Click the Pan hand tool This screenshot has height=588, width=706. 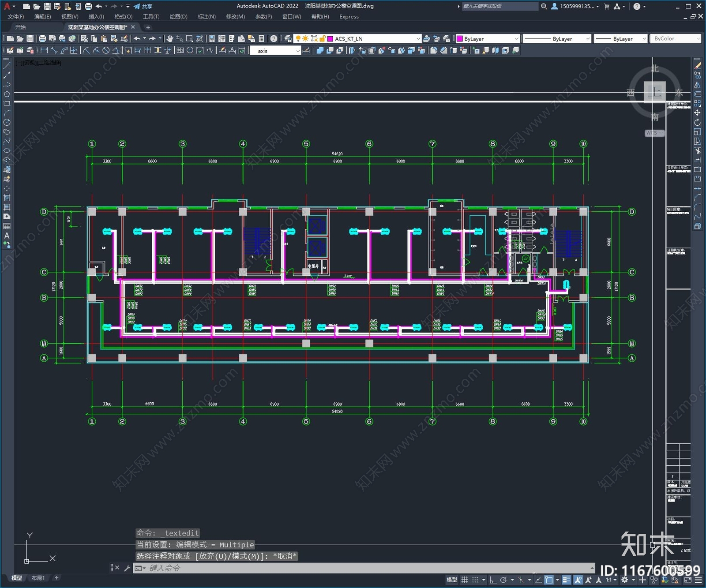[170, 39]
